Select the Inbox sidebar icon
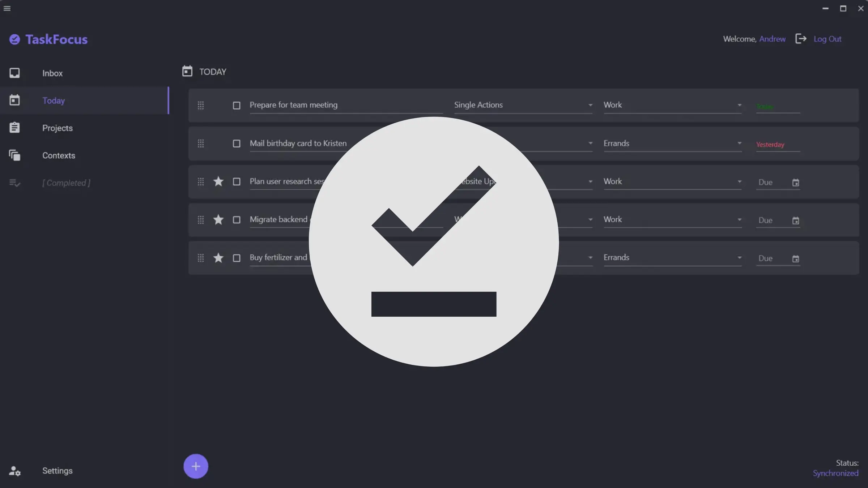Screen dimensions: 868x488 [14, 73]
